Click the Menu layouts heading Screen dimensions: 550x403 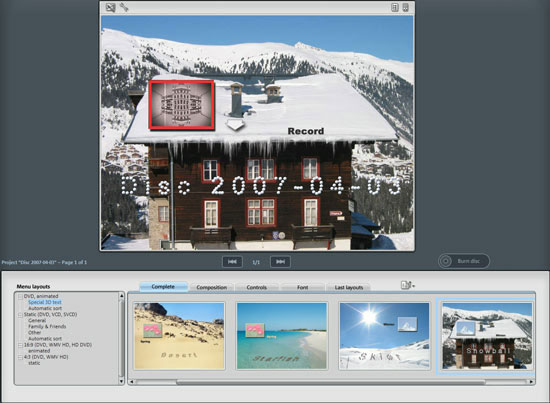click(33, 287)
